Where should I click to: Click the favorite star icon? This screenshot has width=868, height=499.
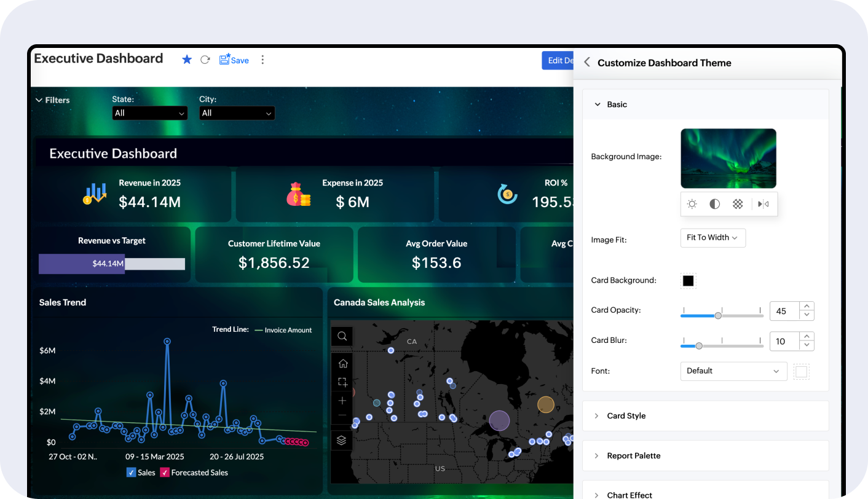(187, 60)
